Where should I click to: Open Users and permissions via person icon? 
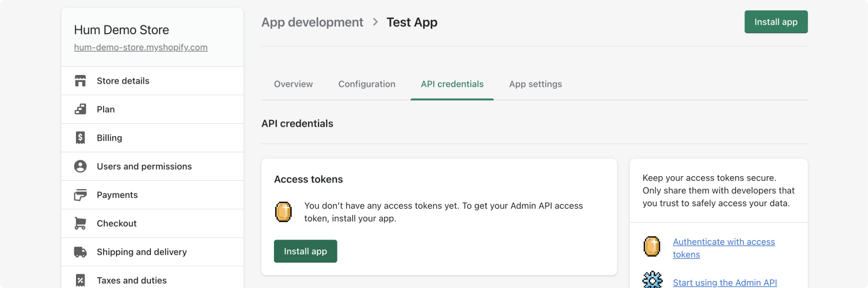[x=80, y=166]
